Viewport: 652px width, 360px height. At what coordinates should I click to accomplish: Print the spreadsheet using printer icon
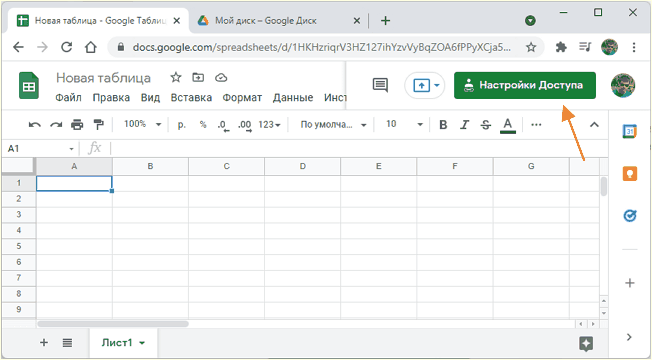(77, 124)
